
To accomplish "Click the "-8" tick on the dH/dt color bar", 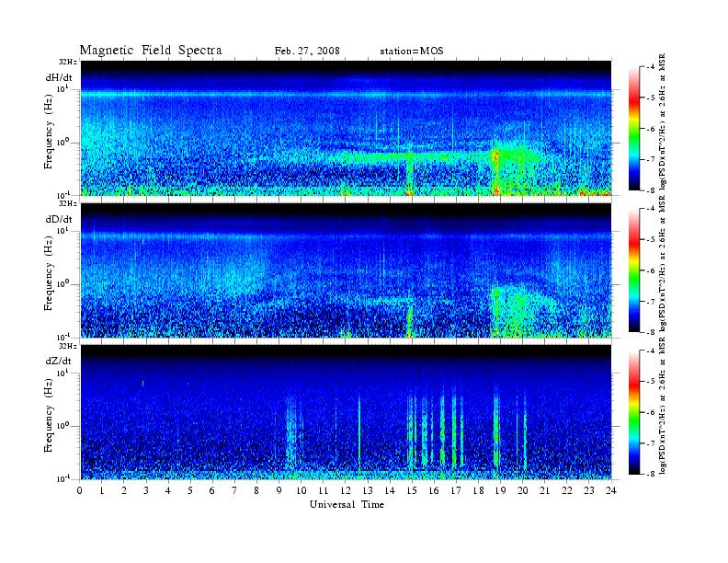I will tap(651, 190).
